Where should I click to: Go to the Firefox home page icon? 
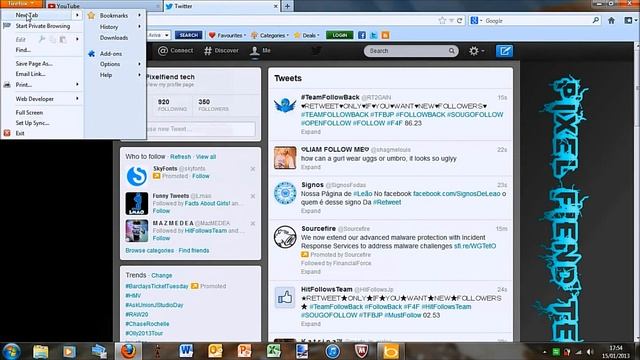coord(611,20)
